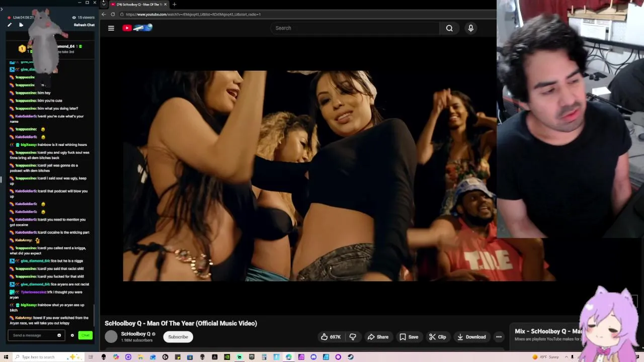Reload the YouTube page
The height and width of the screenshot is (362, 644).
pos(113,14)
